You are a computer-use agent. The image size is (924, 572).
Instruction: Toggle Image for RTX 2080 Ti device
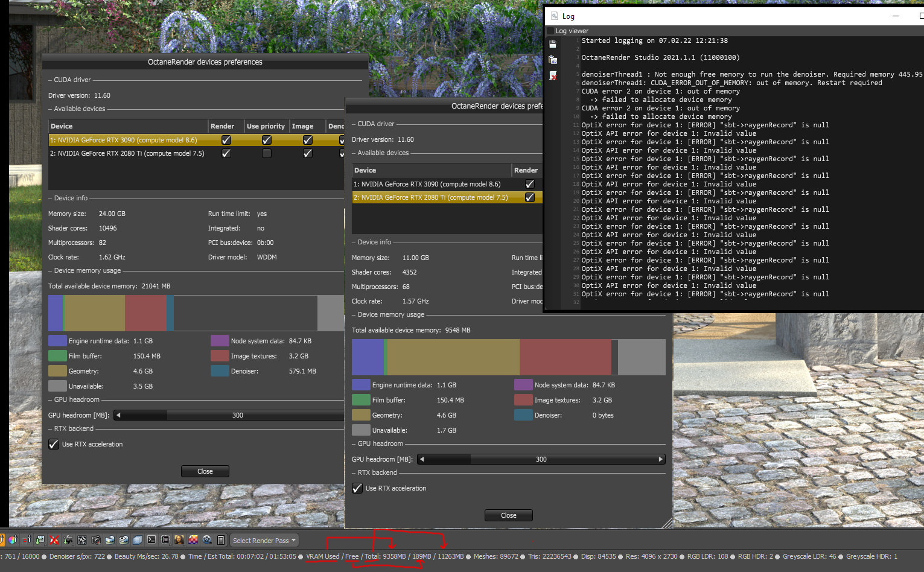tap(308, 153)
